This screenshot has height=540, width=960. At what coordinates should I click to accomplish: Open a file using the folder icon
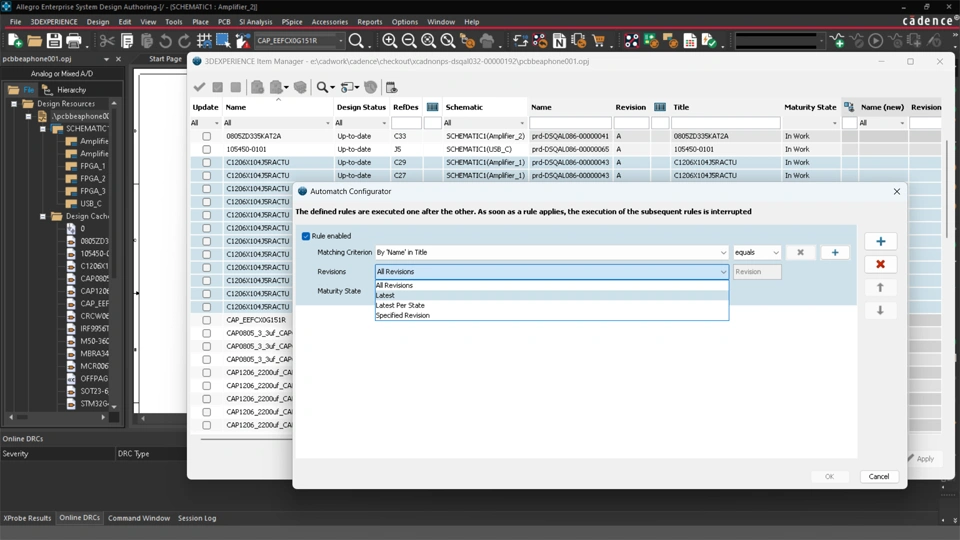(x=35, y=41)
